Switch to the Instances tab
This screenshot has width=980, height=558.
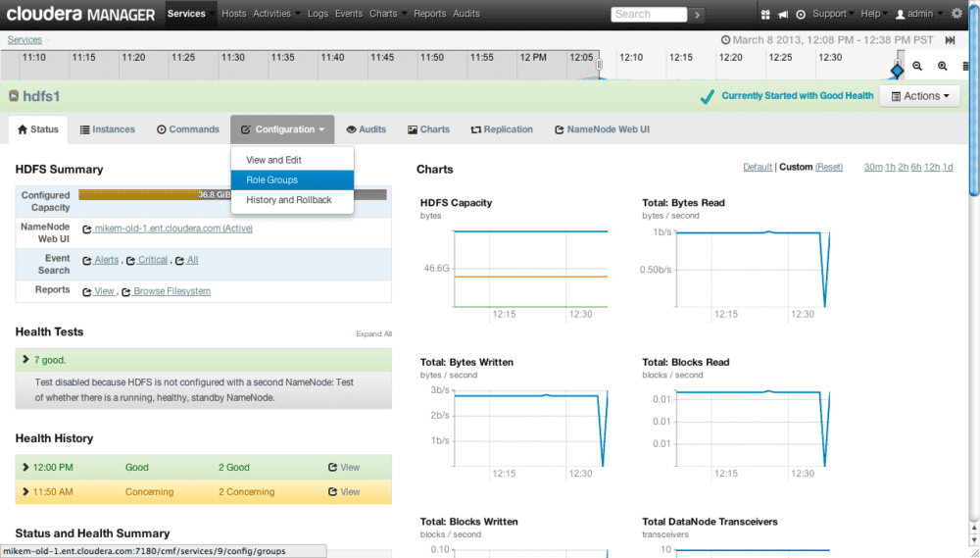click(x=108, y=129)
